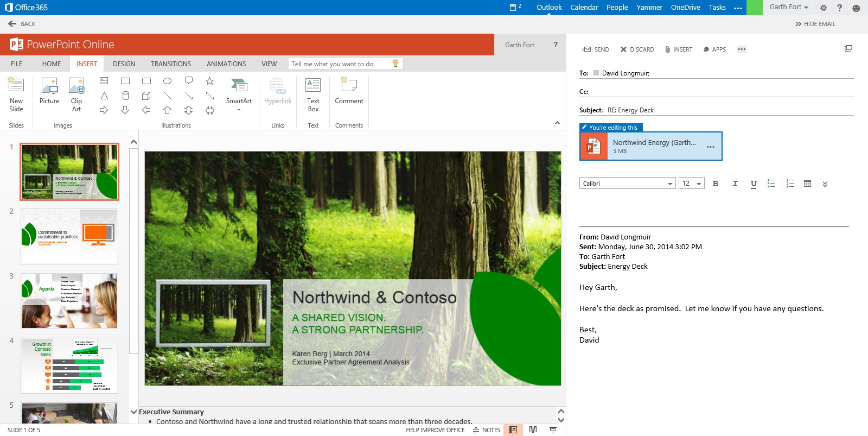Click HIDE EMAIL
The width and height of the screenshot is (868, 436).
pos(815,24)
